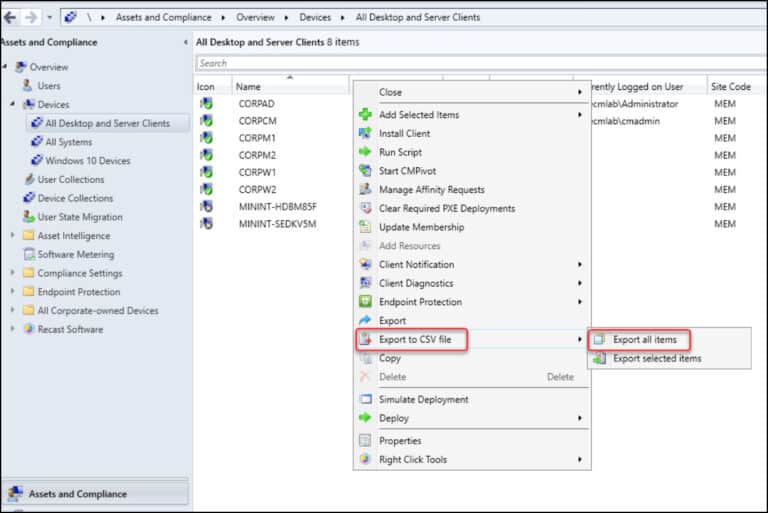Screen dimensions: 768x513
Task: Click the Client Notification icon
Action: (x=365, y=264)
